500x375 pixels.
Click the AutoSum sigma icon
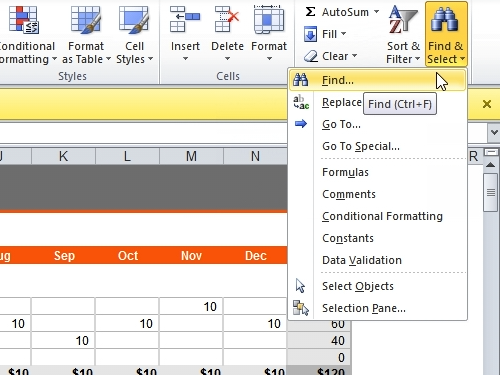click(x=310, y=12)
